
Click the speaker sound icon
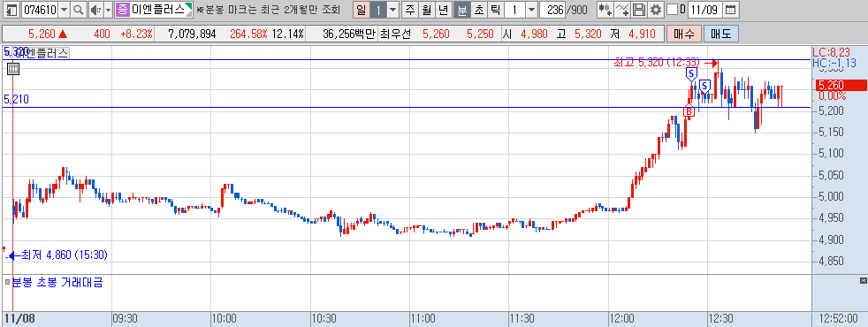[x=95, y=10]
